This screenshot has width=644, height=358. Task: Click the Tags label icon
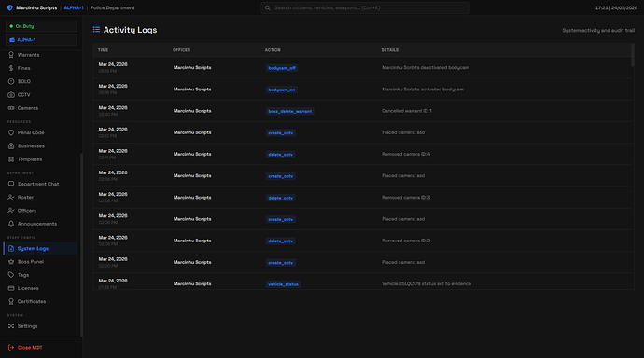(11, 275)
